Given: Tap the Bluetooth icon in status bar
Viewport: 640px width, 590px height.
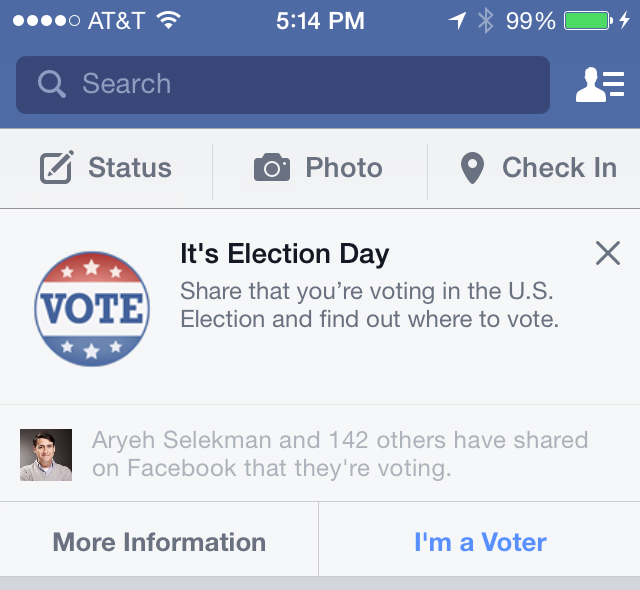Looking at the screenshot, I should [x=486, y=20].
